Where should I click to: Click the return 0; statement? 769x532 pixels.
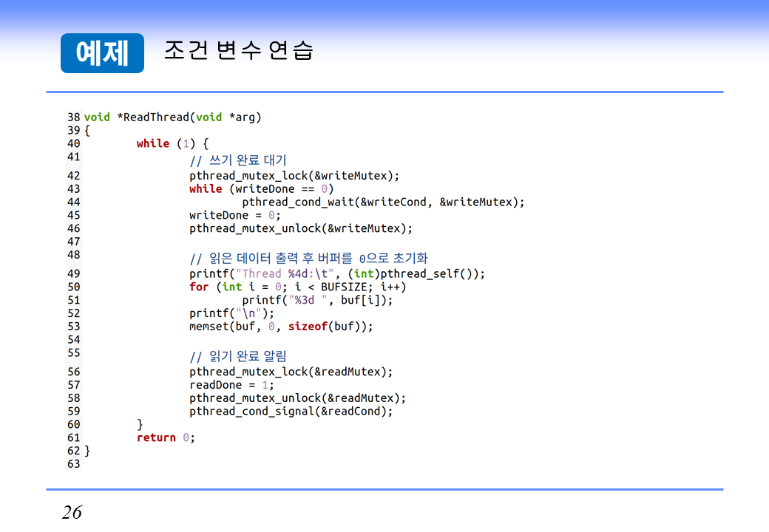166,438
